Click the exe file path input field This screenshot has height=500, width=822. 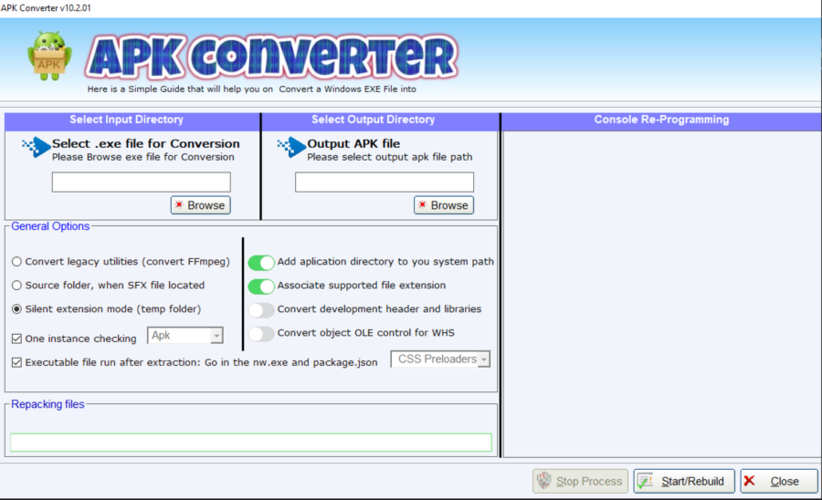coord(141,182)
